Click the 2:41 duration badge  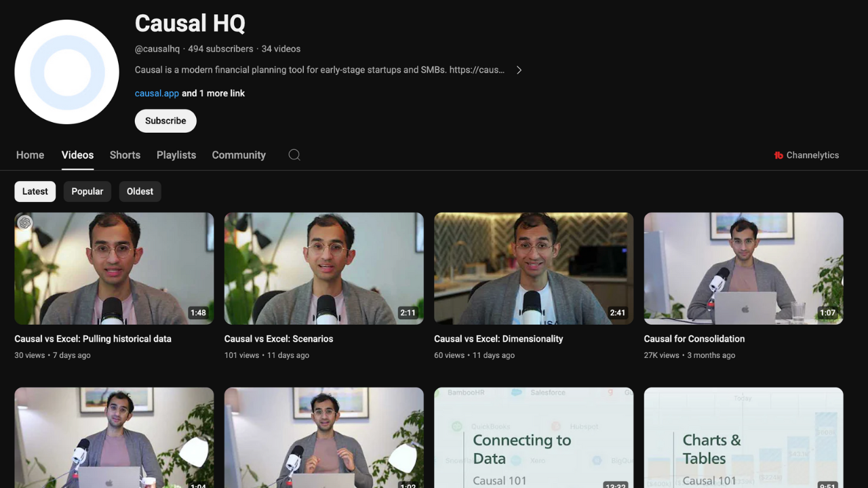(618, 313)
